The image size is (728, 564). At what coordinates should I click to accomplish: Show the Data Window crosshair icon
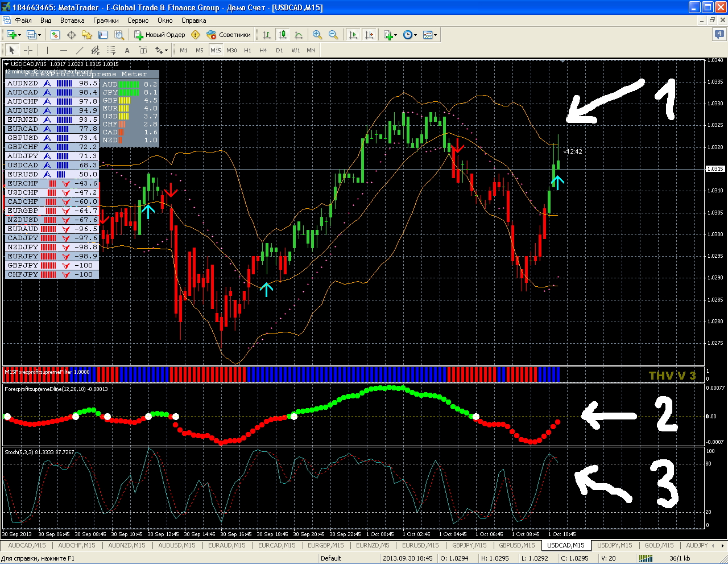71,35
